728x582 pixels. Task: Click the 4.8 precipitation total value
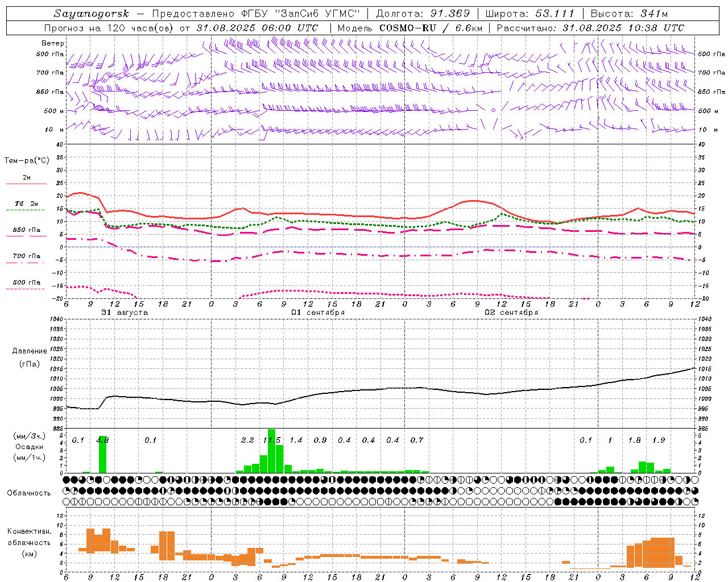click(x=102, y=440)
